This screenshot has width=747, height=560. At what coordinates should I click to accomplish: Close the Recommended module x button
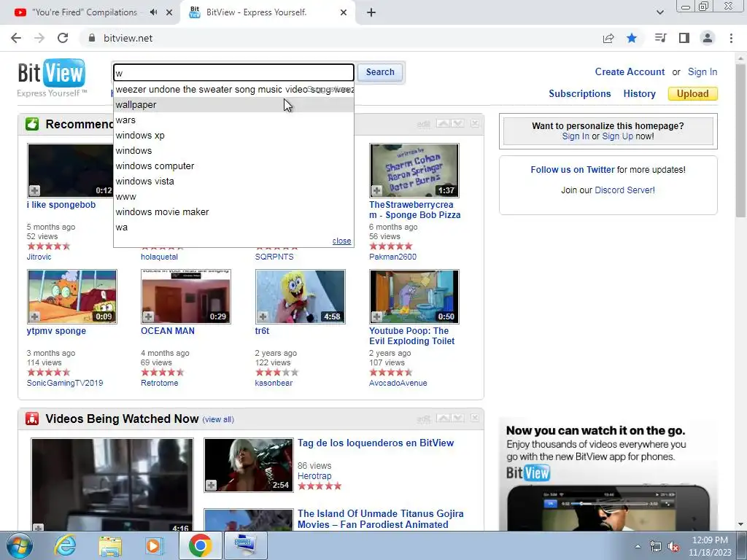(475, 123)
